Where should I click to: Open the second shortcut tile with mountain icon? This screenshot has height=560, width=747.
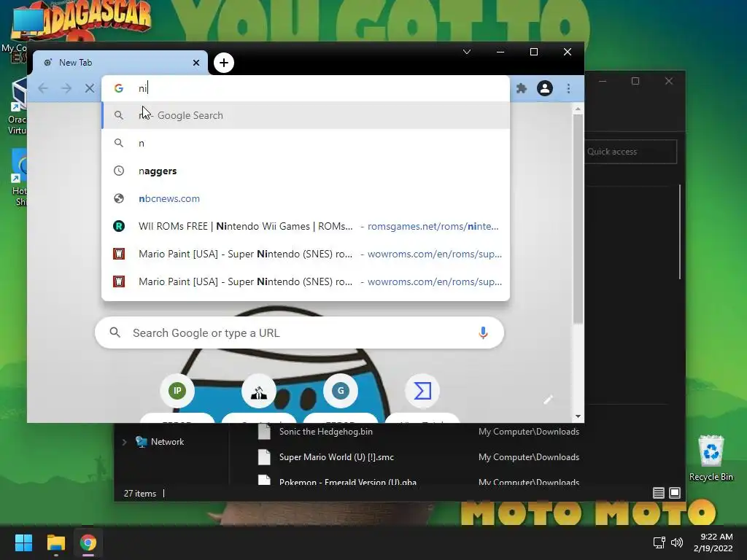(259, 391)
